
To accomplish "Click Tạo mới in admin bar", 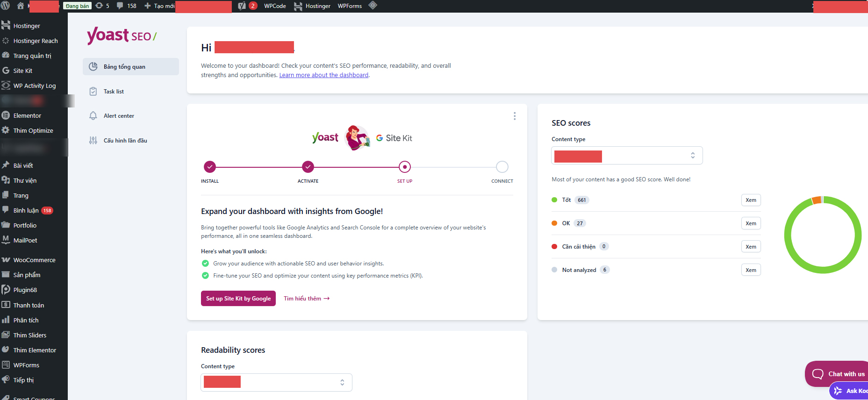I will (x=159, y=6).
